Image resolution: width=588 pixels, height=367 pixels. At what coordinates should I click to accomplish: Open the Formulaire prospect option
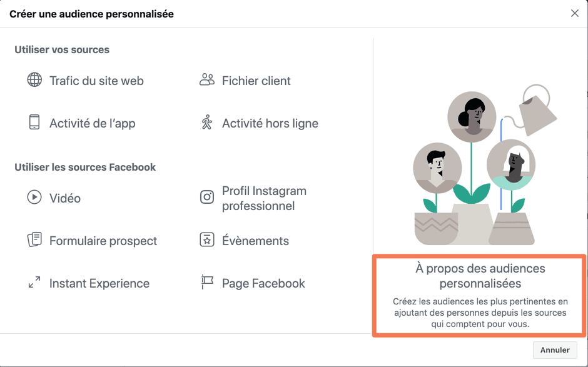pos(103,241)
